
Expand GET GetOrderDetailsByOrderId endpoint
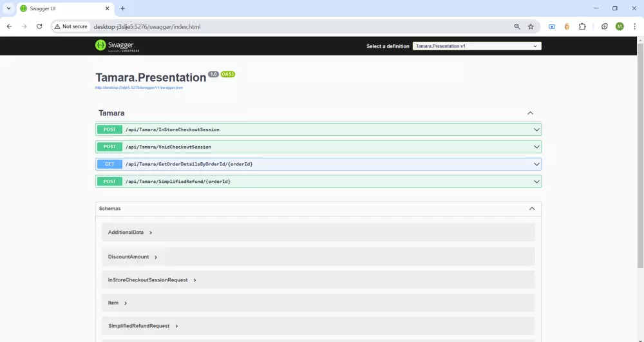[318, 164]
